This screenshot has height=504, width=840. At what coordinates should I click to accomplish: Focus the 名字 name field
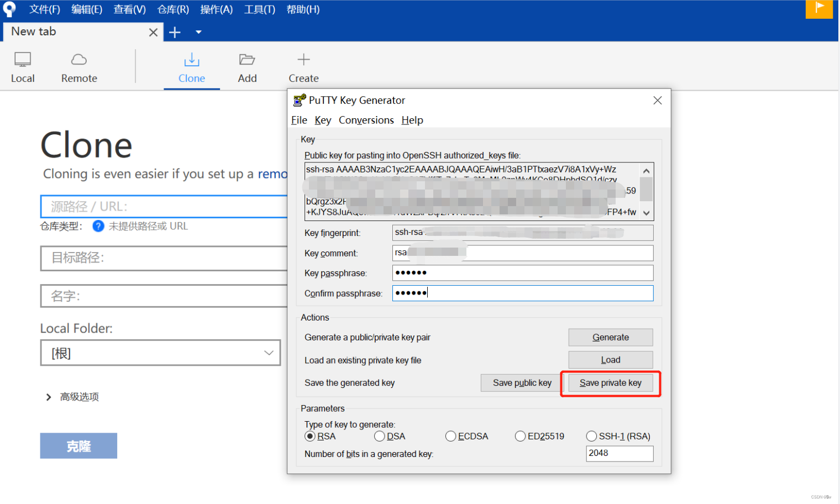click(164, 296)
